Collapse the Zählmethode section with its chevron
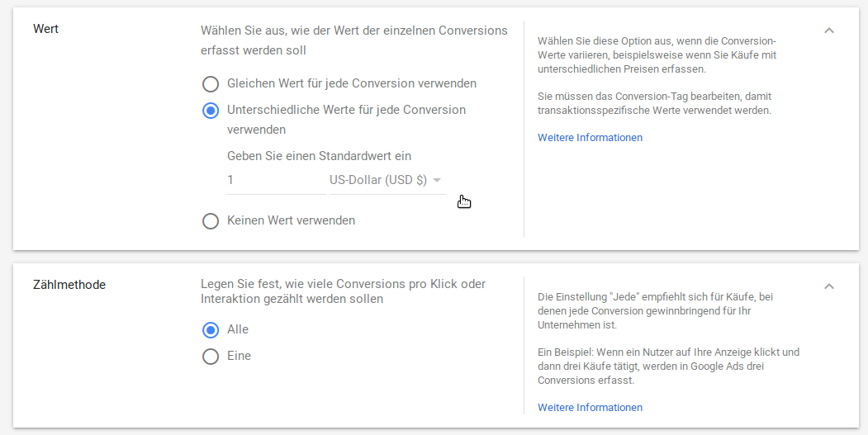The height and width of the screenshot is (435, 868). [829, 286]
